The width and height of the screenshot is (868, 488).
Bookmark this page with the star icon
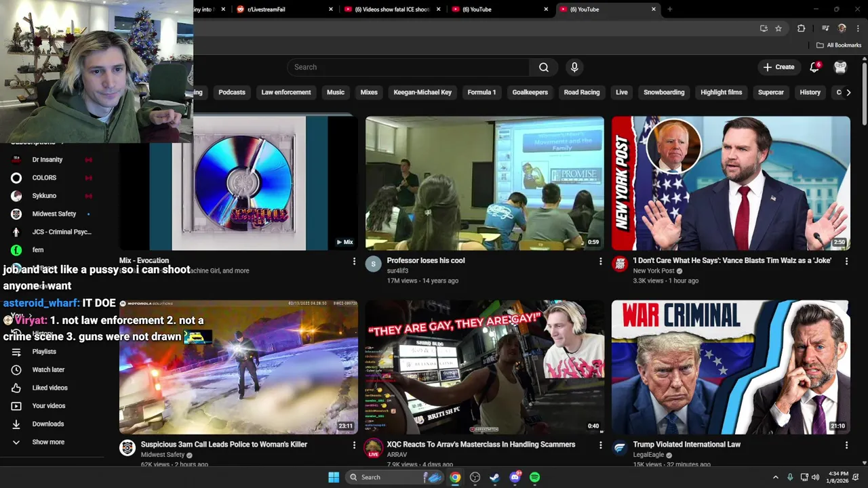(778, 28)
